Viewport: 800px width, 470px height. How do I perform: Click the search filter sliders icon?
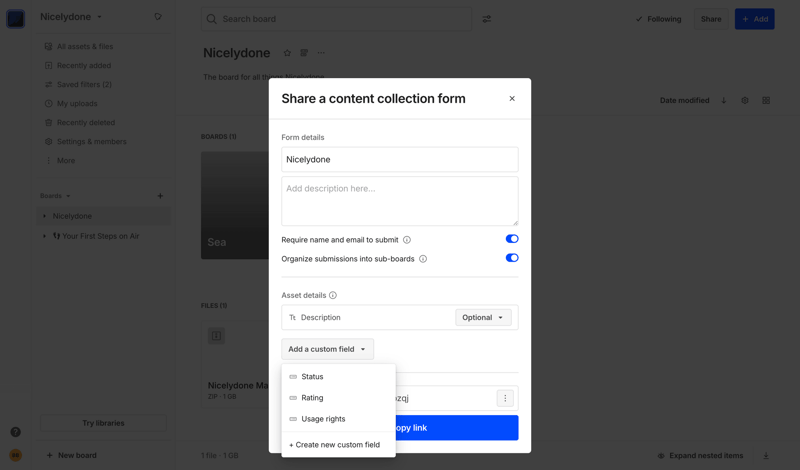[487, 19]
